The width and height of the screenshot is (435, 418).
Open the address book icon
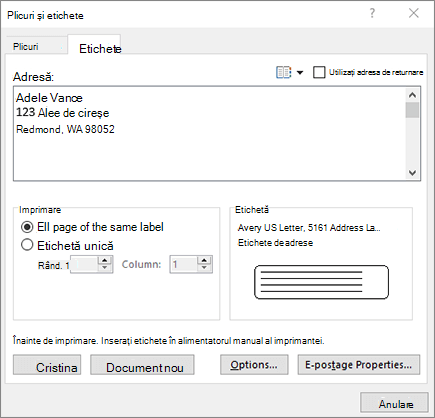pyautogui.click(x=284, y=72)
